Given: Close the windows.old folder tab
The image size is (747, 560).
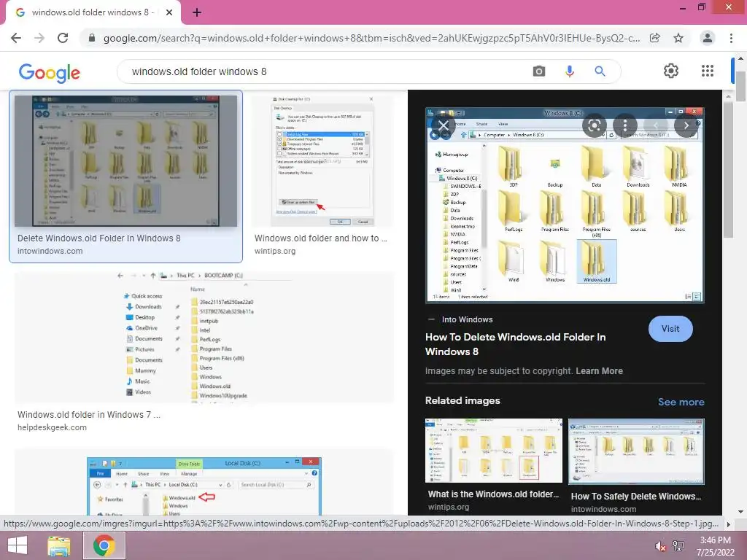Looking at the screenshot, I should (x=169, y=13).
